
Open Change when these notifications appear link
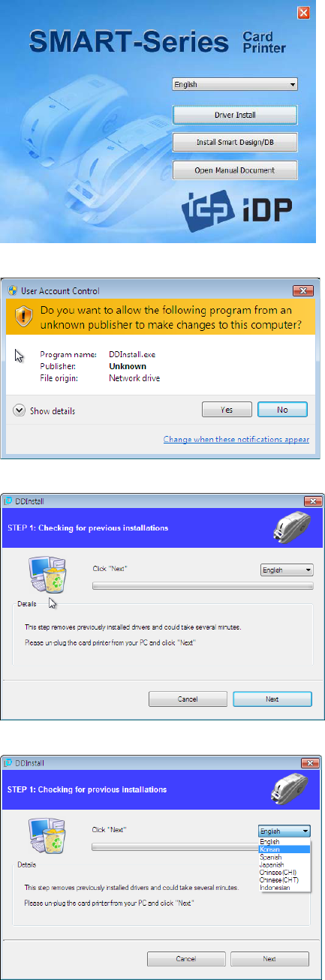[236, 440]
